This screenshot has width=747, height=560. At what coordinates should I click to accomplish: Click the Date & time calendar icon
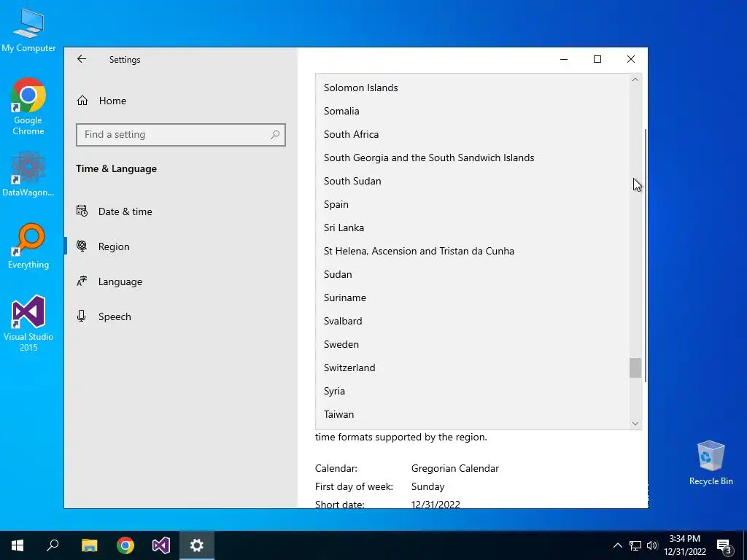click(x=82, y=211)
